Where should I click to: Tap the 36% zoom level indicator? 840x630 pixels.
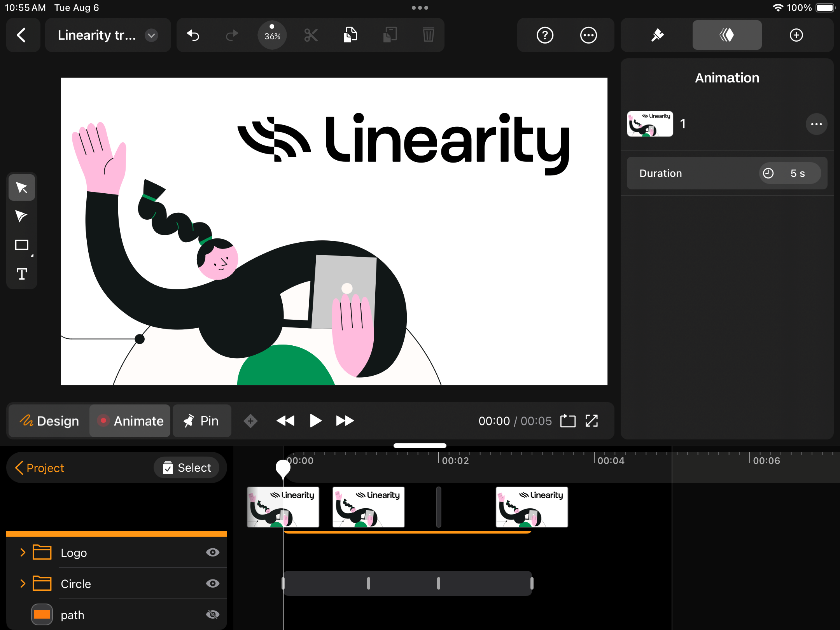point(272,35)
